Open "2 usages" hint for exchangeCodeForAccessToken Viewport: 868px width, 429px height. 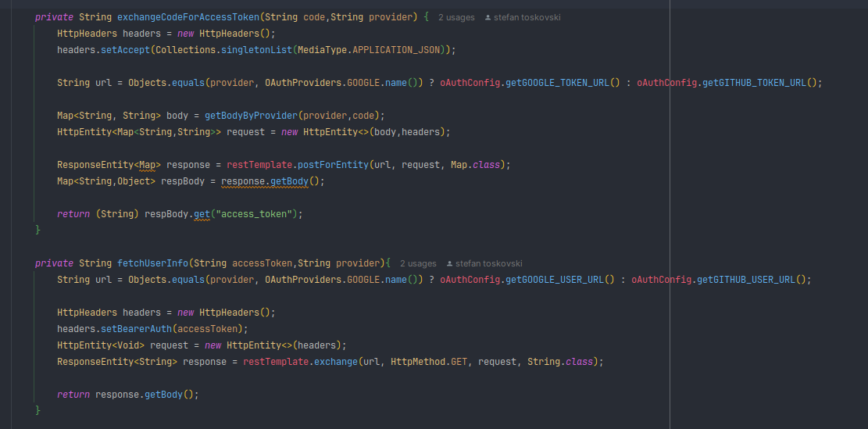point(455,17)
